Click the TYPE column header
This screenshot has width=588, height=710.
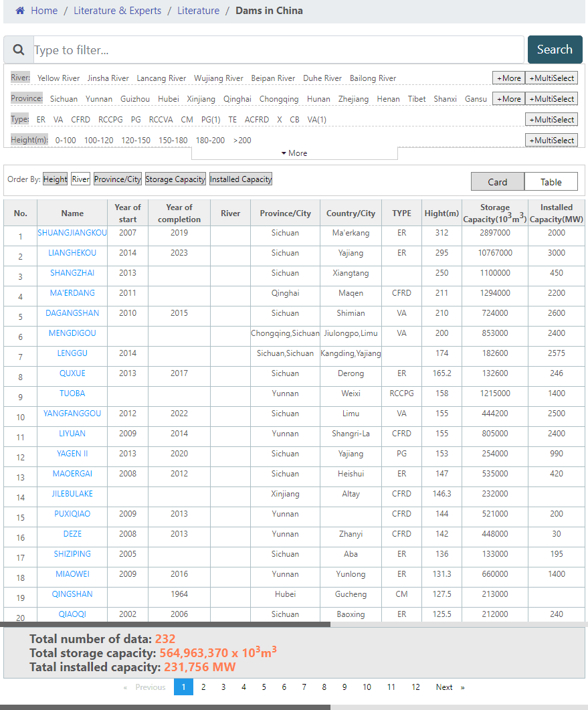coord(401,213)
